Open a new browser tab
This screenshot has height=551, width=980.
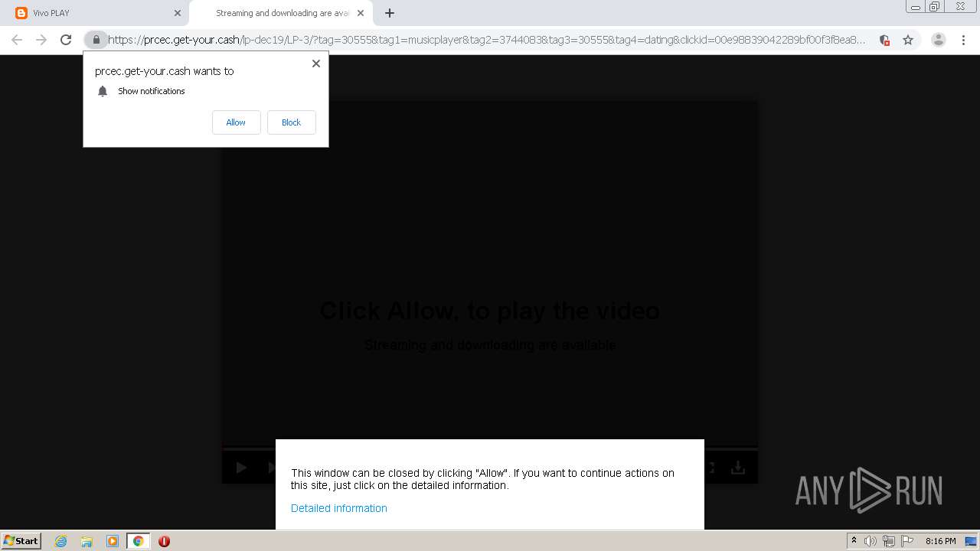tap(389, 13)
